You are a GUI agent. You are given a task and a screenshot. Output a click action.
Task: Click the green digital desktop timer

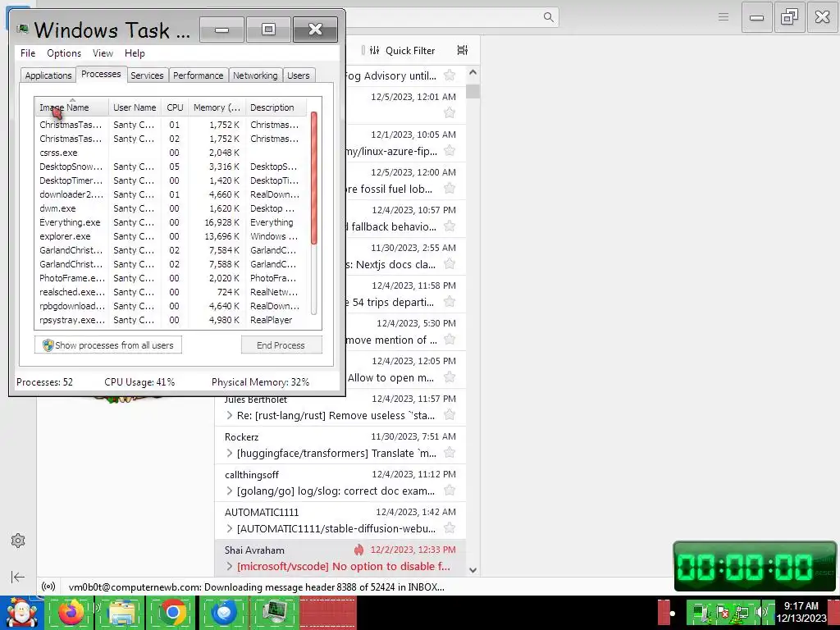tap(755, 567)
